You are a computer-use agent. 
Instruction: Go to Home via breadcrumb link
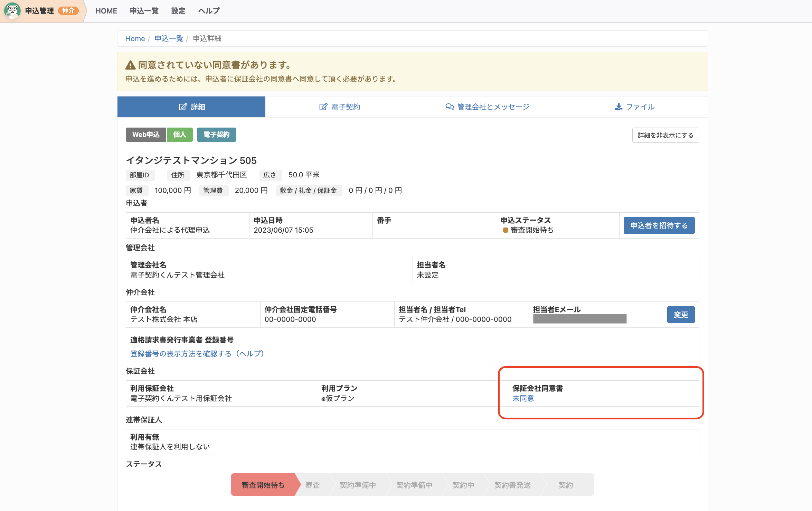click(135, 38)
